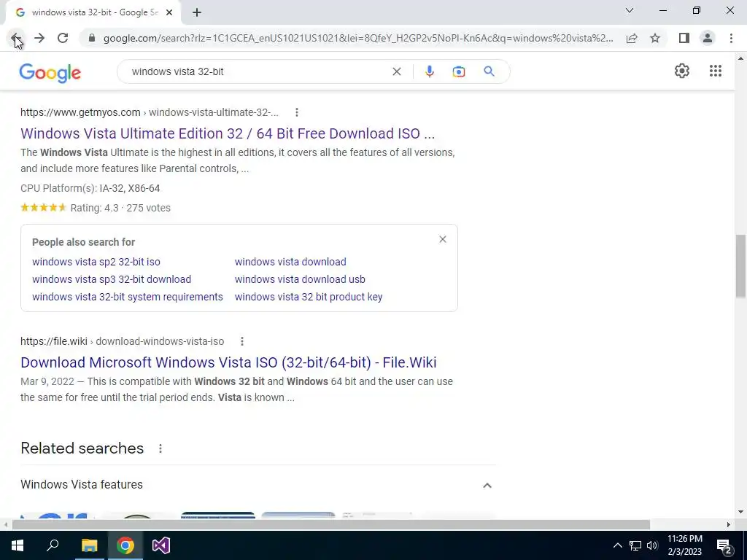Click the getmyos.com URL breadcrumb
This screenshot has height=560, width=747.
(x=150, y=112)
